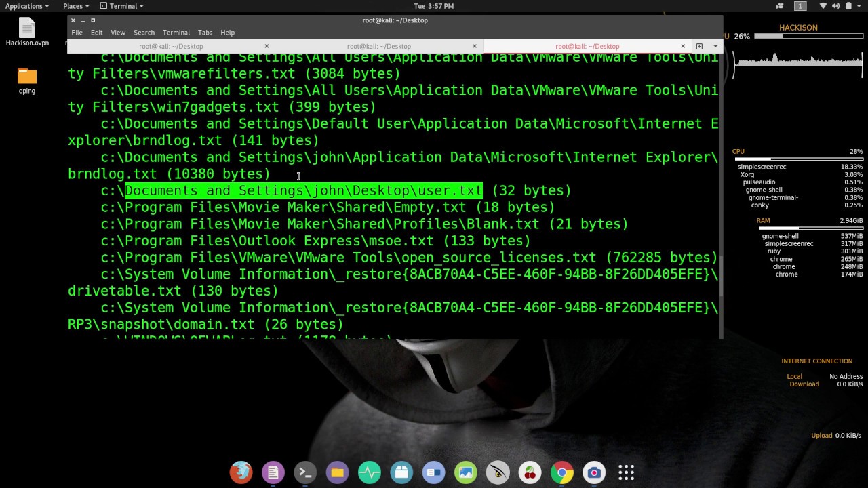The width and height of the screenshot is (868, 488).
Task: Open the Files folder icon in the dock
Action: pyautogui.click(x=337, y=472)
